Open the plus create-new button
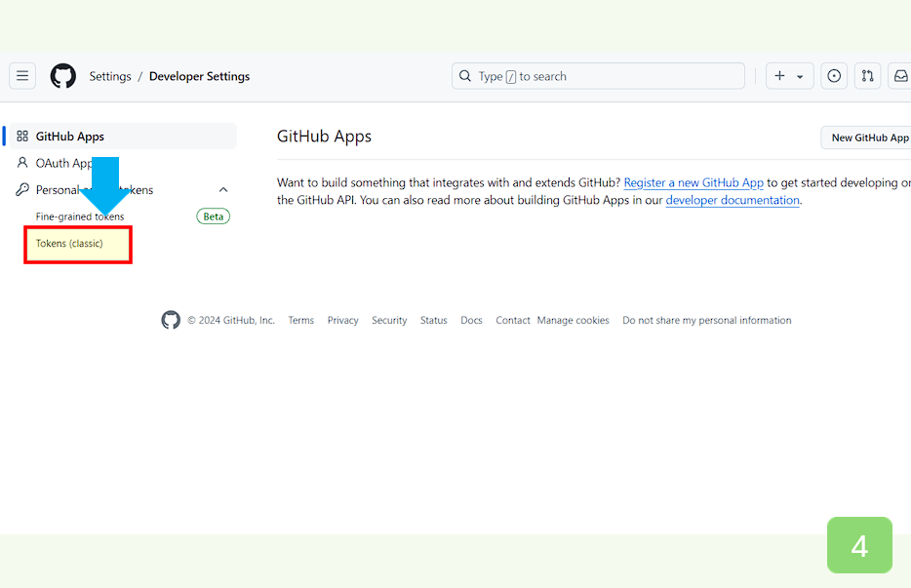This screenshot has width=911, height=588. pos(779,76)
